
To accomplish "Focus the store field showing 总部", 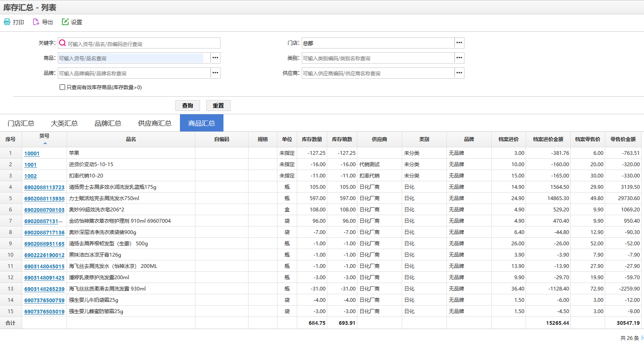I will pos(378,43).
